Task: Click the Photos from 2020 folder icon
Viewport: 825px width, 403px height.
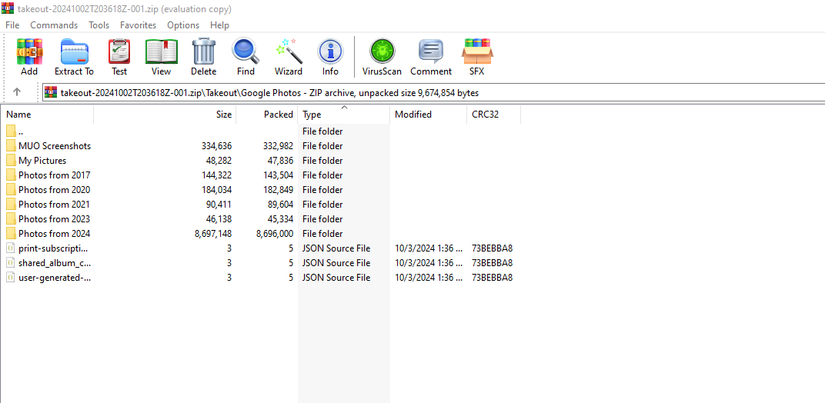Action: pyautogui.click(x=11, y=189)
